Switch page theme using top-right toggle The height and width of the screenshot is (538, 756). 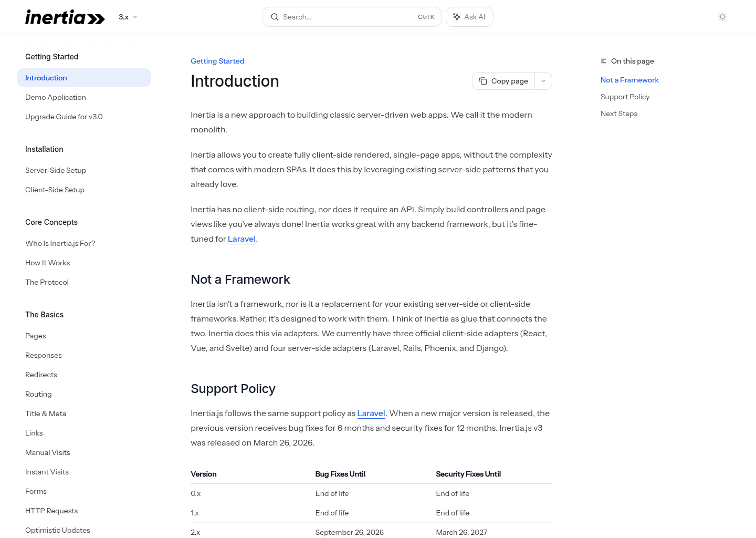click(x=722, y=17)
